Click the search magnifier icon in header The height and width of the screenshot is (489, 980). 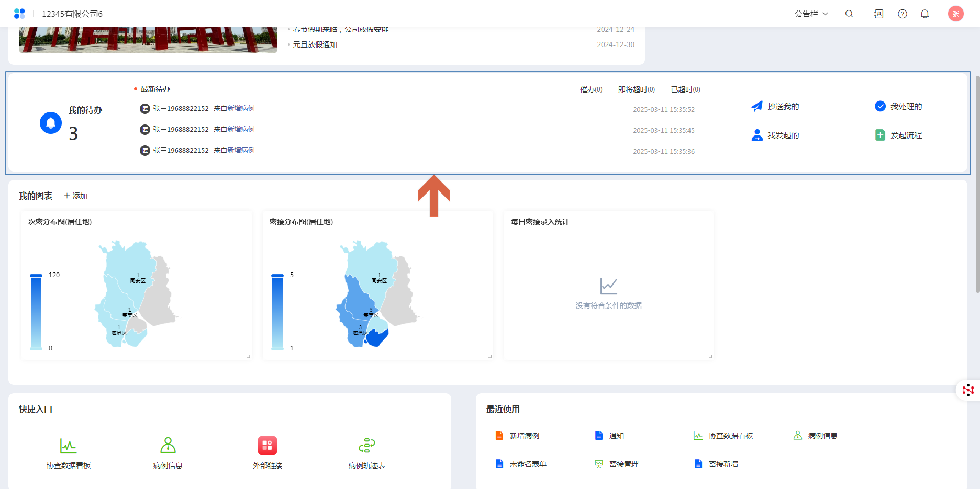pyautogui.click(x=849, y=14)
